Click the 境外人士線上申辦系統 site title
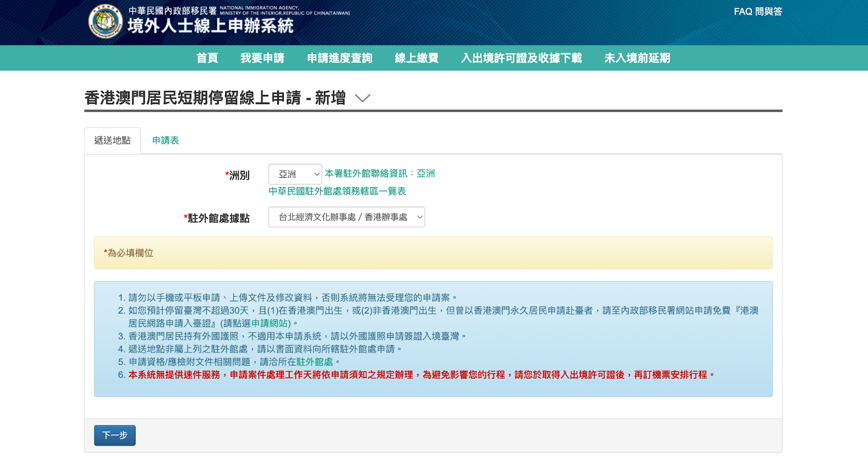The width and height of the screenshot is (868, 462). tap(210, 26)
